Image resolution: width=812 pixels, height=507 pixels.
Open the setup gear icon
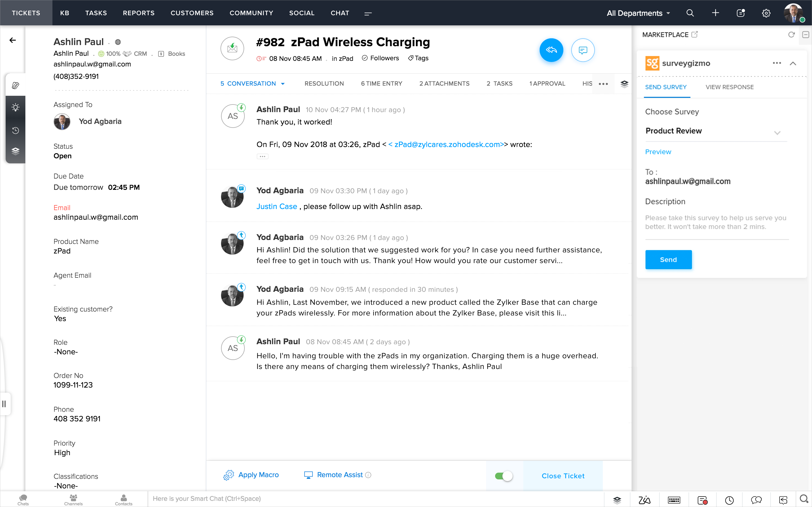[766, 13]
